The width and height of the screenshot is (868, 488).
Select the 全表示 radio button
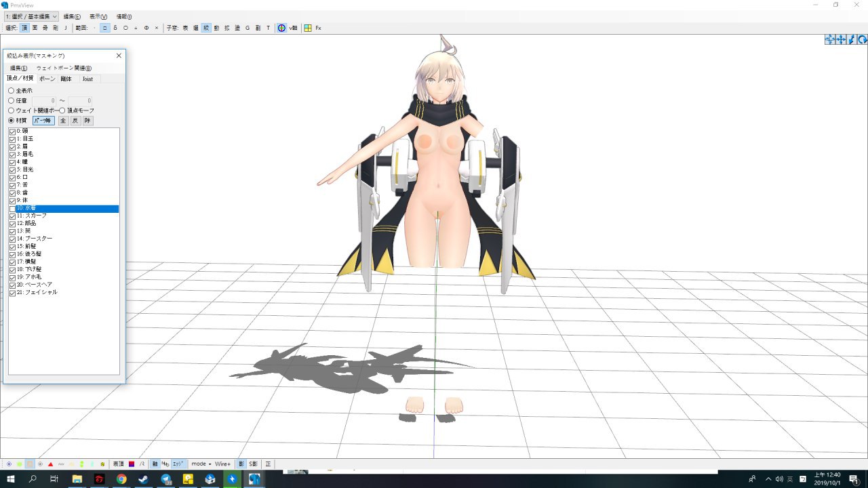[x=11, y=90]
